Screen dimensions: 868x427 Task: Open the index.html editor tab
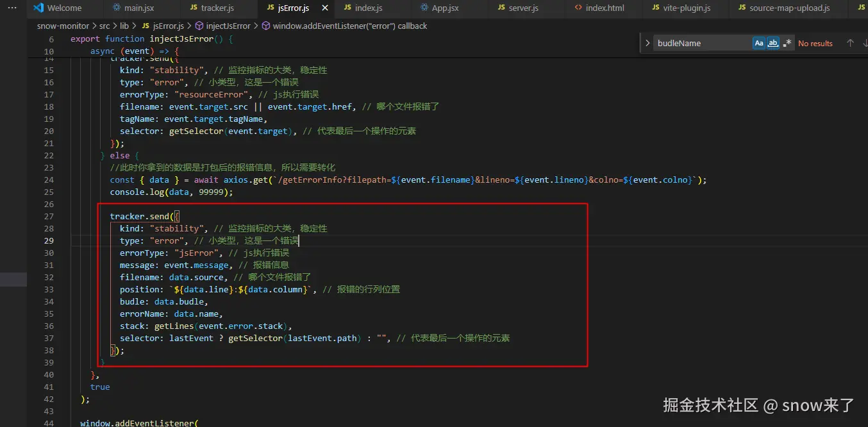605,8
